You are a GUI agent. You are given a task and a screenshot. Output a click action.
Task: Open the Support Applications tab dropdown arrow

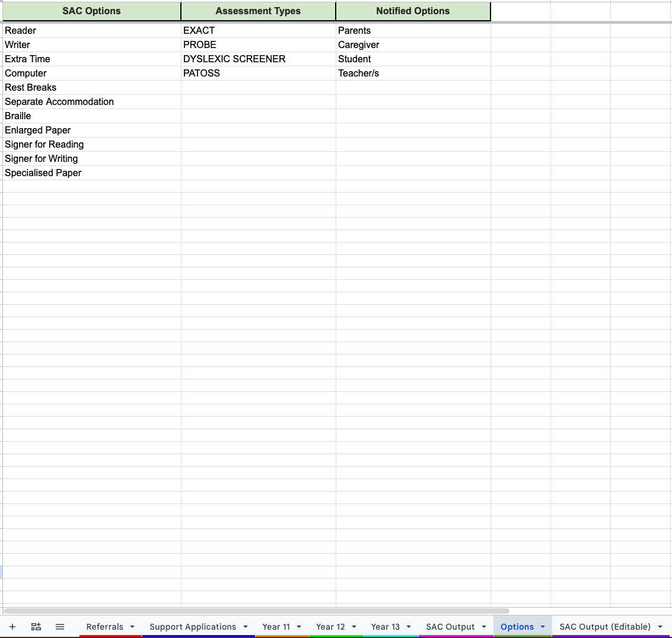point(246,627)
